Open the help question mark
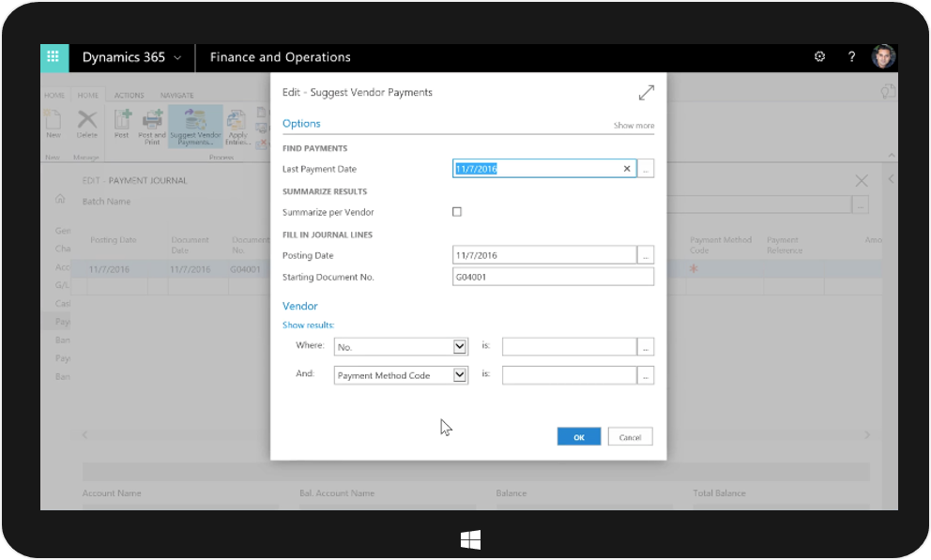This screenshot has height=560, width=931. click(851, 57)
